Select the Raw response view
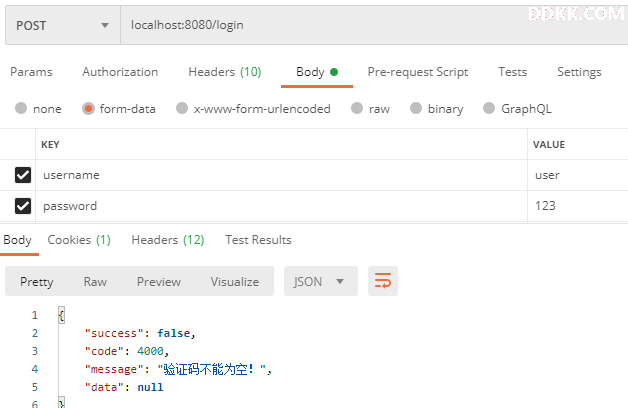This screenshot has height=408, width=628. pyautogui.click(x=95, y=281)
